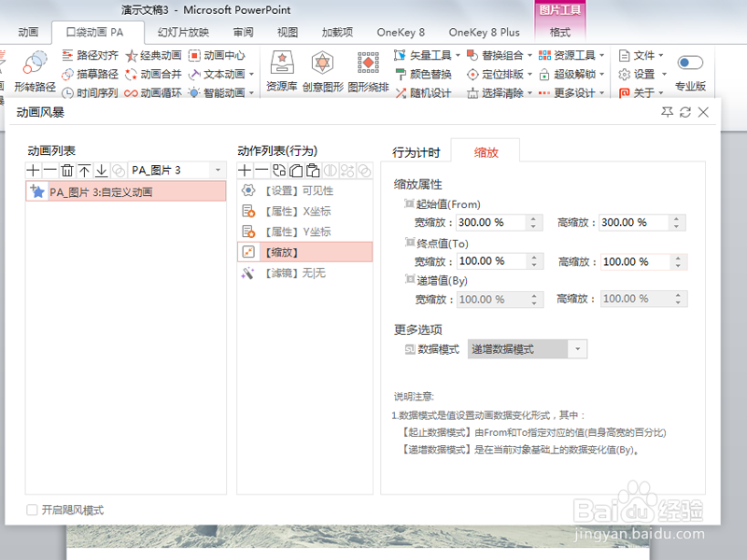Viewport: 747px width, 560px height.
Task: Open 动画中心
Action: [x=217, y=55]
